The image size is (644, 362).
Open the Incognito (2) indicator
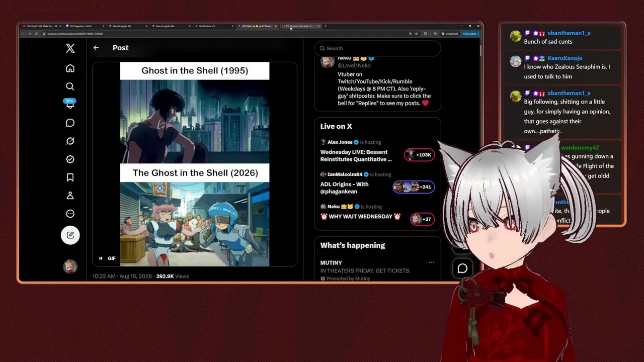(x=450, y=34)
